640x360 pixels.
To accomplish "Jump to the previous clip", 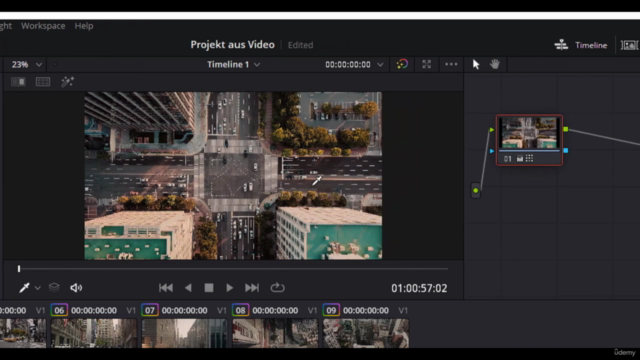I will [x=166, y=288].
